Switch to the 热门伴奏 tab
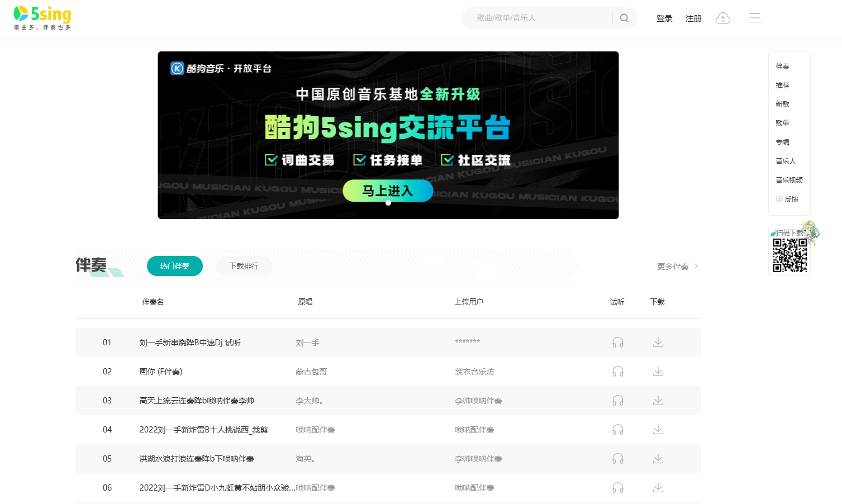This screenshot has width=842, height=504. tap(174, 266)
